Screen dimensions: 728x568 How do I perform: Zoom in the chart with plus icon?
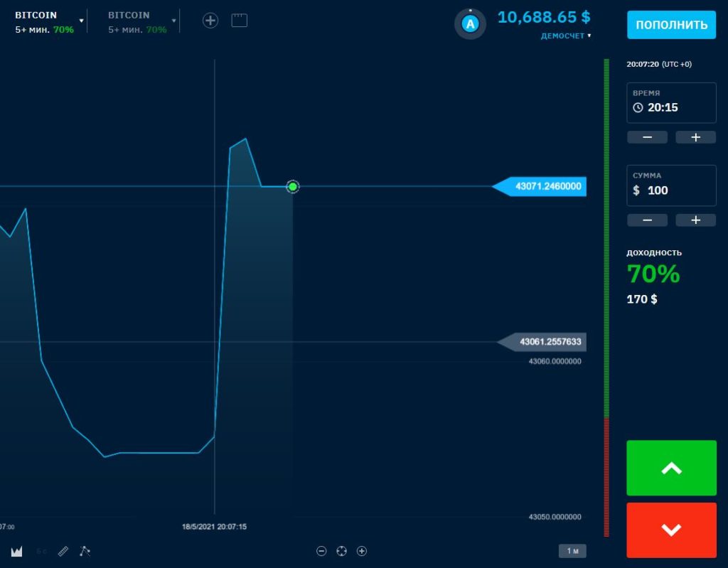tap(362, 551)
